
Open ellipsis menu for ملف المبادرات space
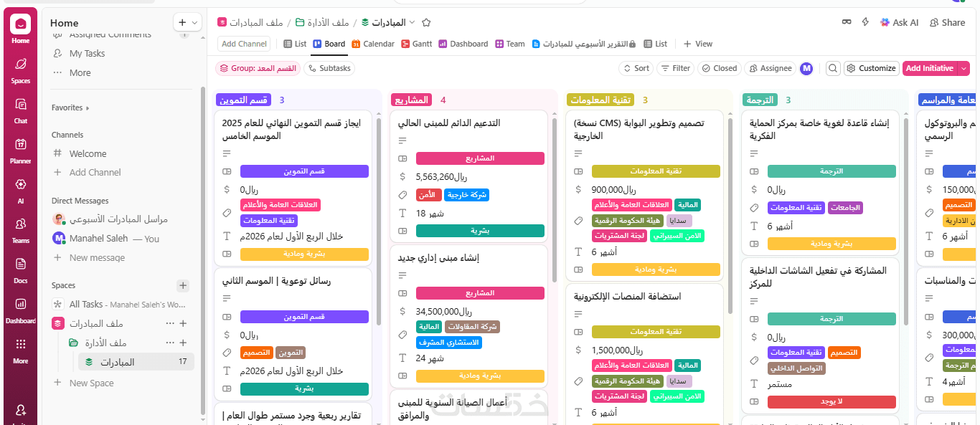click(x=170, y=324)
